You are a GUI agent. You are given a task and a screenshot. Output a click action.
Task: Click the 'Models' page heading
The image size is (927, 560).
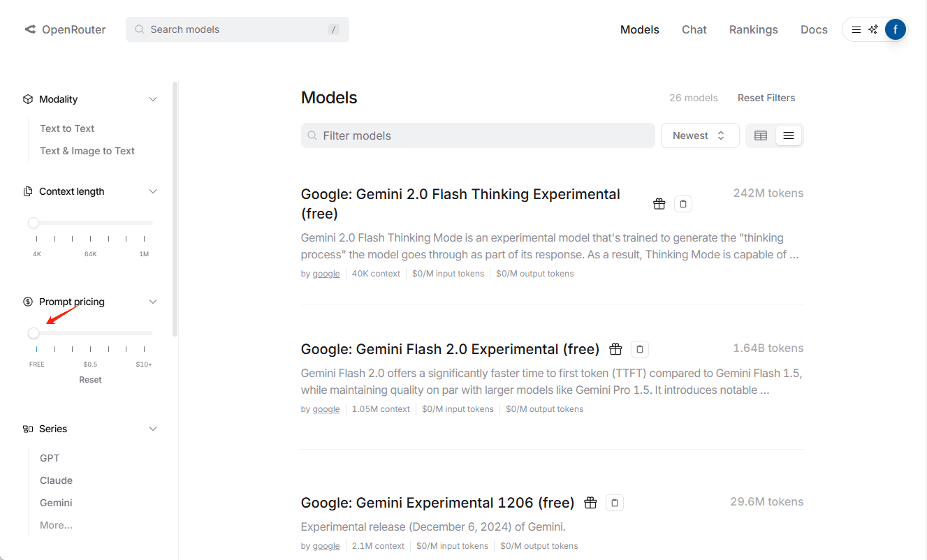(329, 98)
